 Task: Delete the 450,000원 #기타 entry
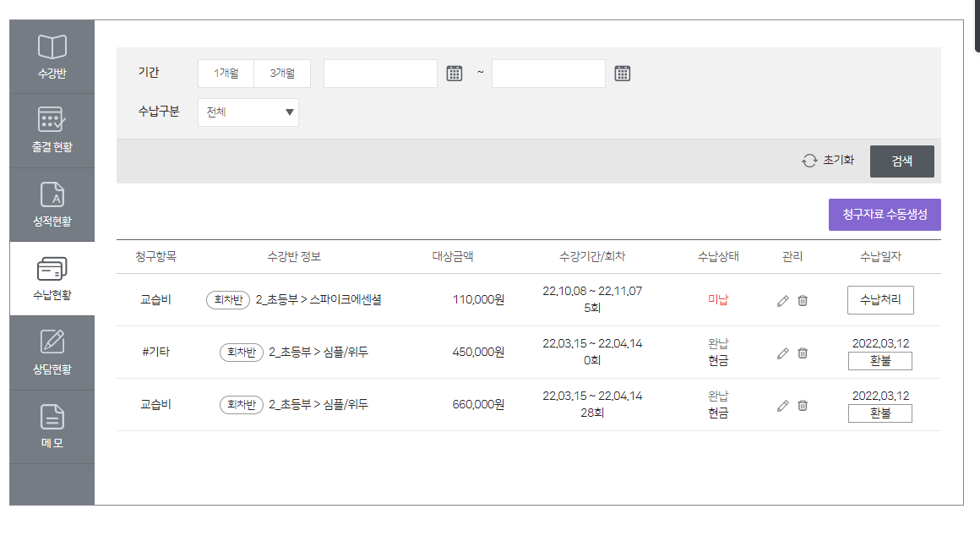(x=803, y=353)
